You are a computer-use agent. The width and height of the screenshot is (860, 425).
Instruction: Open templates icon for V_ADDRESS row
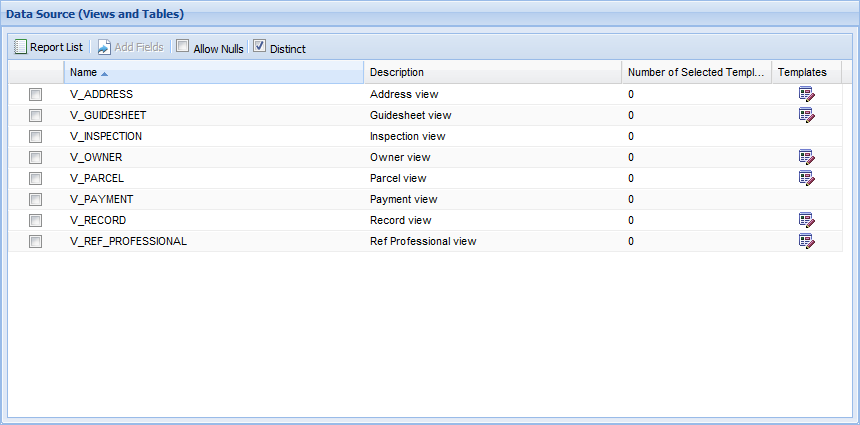tap(806, 94)
